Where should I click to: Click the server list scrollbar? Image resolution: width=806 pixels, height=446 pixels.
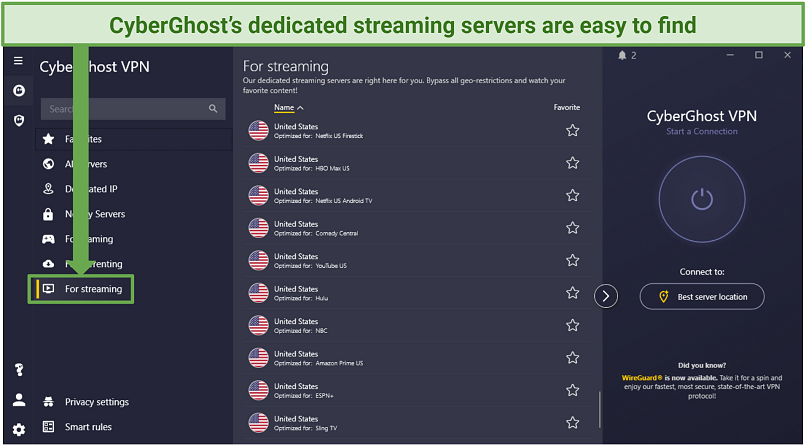pyautogui.click(x=599, y=410)
